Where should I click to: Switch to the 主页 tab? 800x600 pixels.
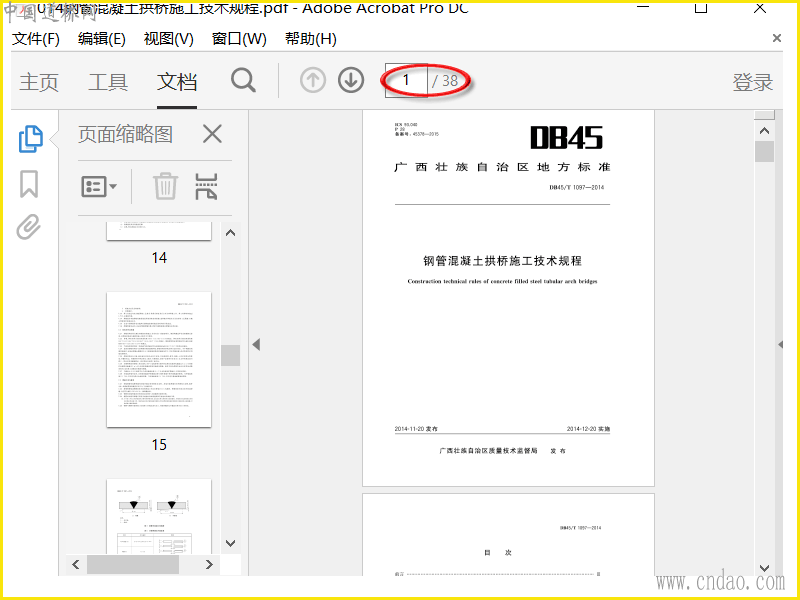coord(39,82)
